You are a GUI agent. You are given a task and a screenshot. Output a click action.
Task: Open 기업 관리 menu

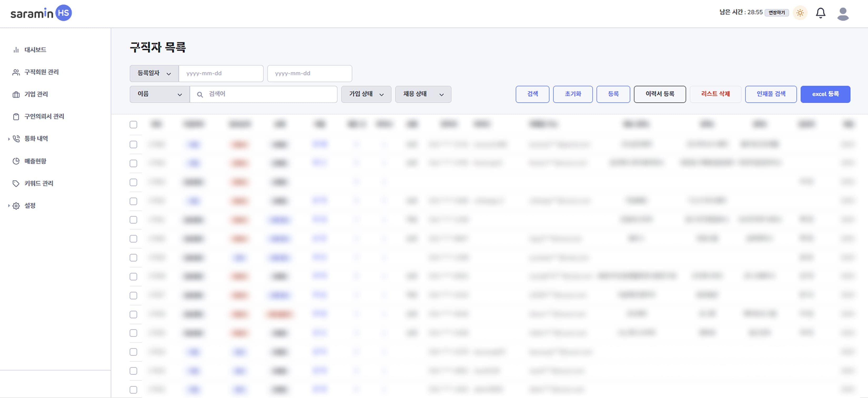(36, 94)
